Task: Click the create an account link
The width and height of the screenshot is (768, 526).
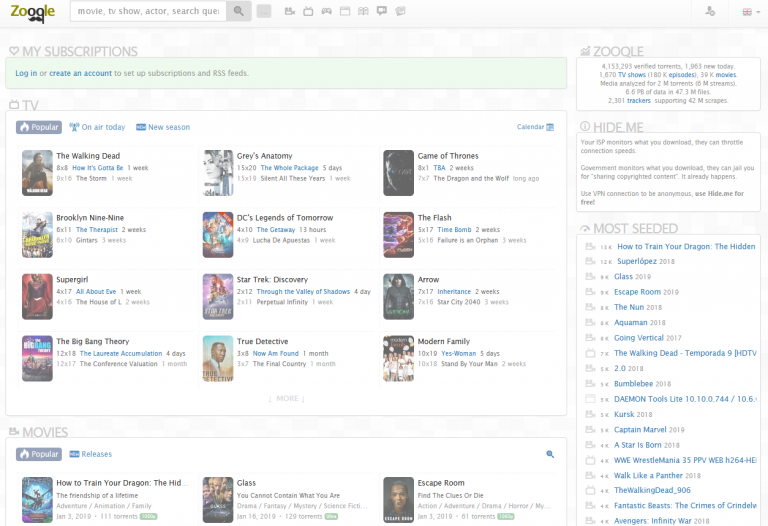Action: [x=80, y=73]
